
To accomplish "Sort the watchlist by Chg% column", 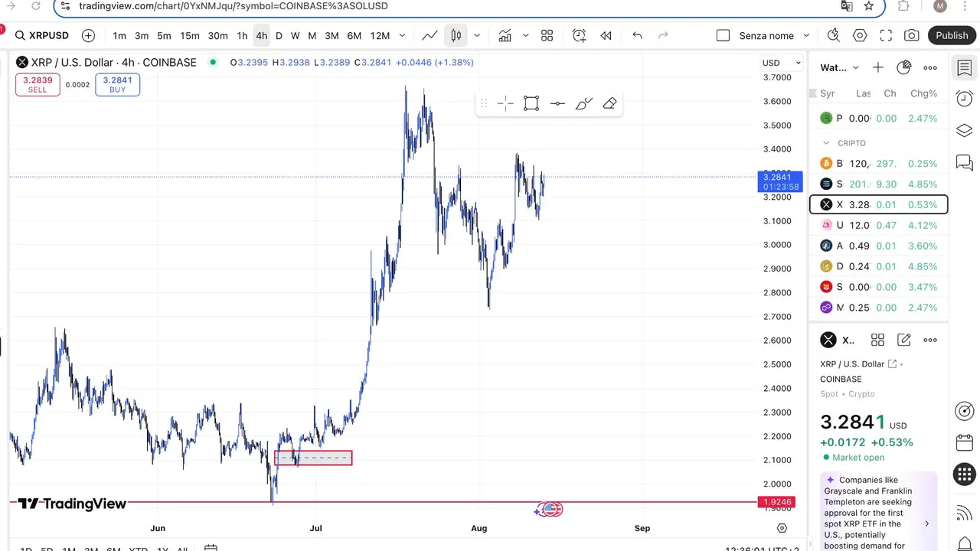I will coord(923,93).
